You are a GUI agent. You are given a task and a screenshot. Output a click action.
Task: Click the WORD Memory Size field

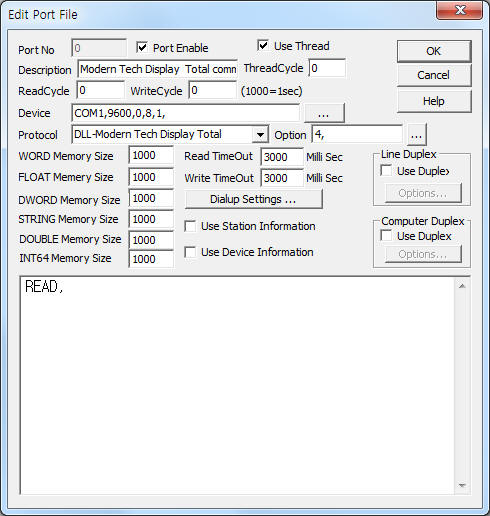pos(151,155)
